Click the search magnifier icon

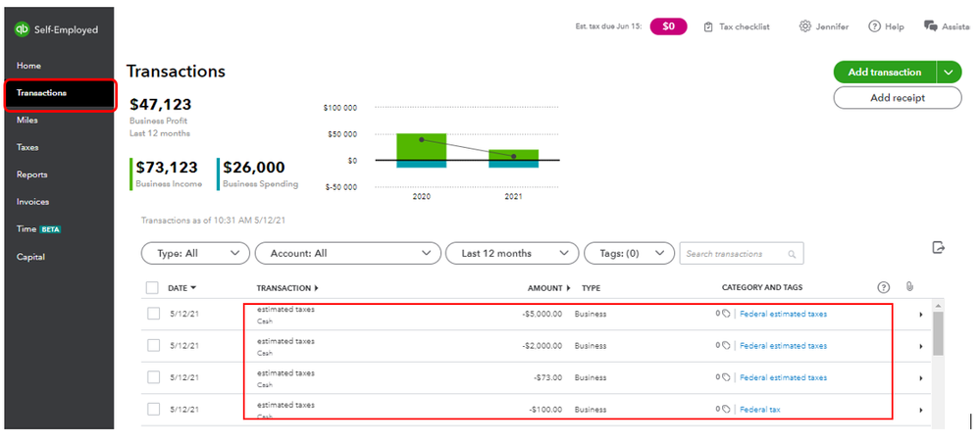click(792, 254)
